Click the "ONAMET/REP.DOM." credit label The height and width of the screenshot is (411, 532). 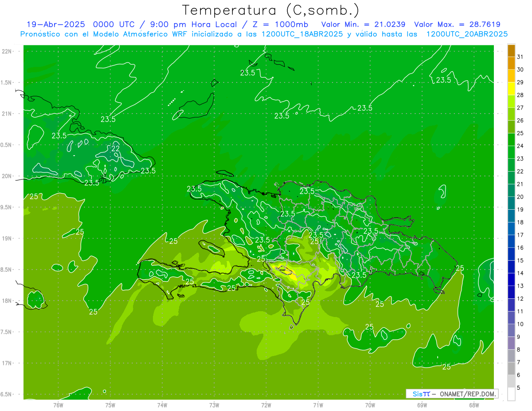467,394
